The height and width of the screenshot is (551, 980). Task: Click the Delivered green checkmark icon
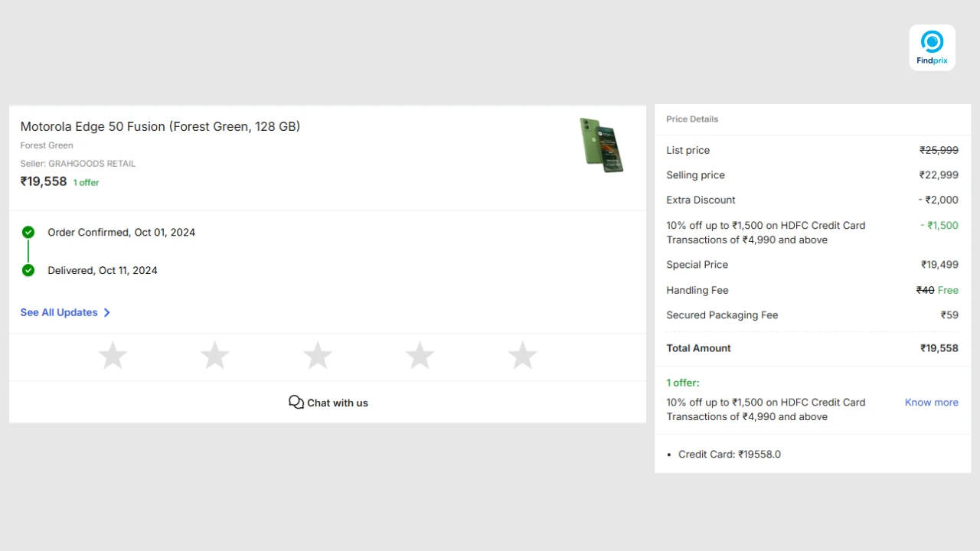[x=28, y=270]
